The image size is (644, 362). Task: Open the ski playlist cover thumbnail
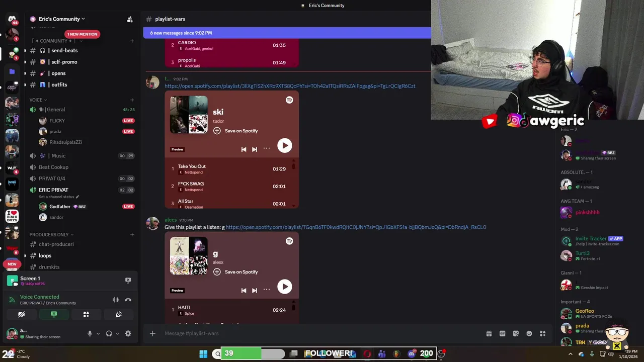pos(189,115)
